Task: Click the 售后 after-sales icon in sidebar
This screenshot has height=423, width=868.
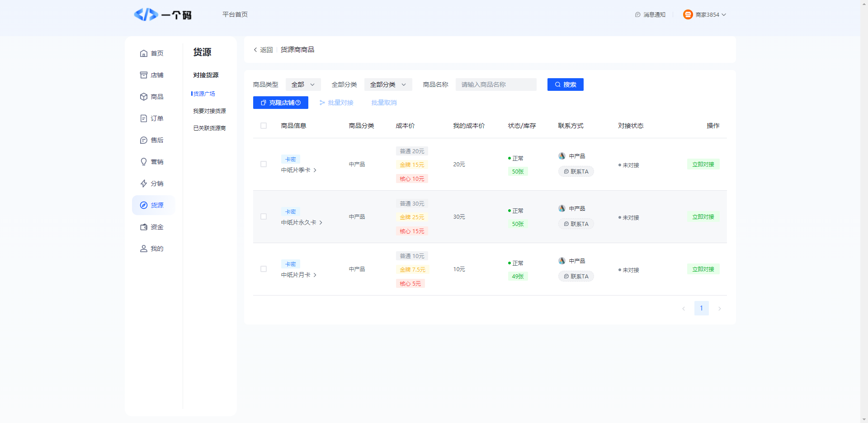Action: [144, 140]
